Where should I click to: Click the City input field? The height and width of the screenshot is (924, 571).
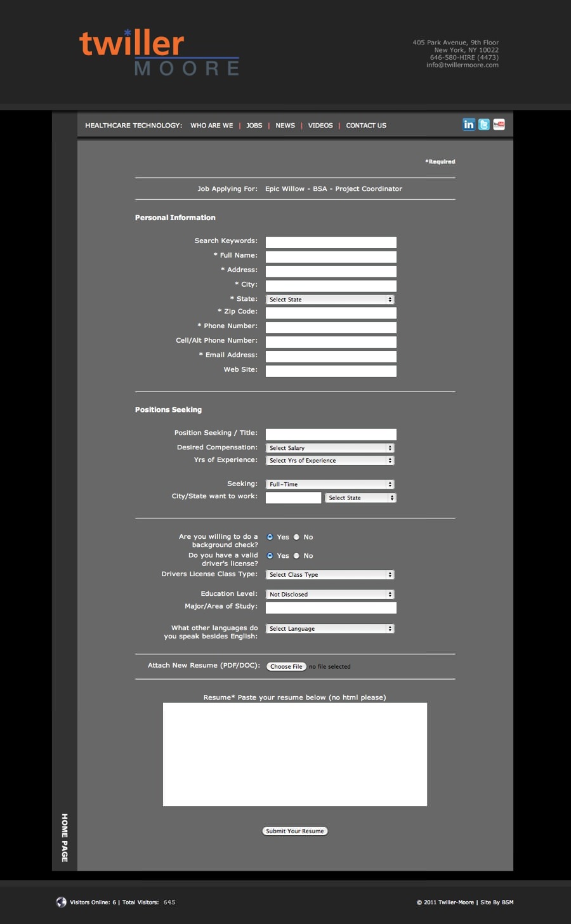tap(331, 286)
